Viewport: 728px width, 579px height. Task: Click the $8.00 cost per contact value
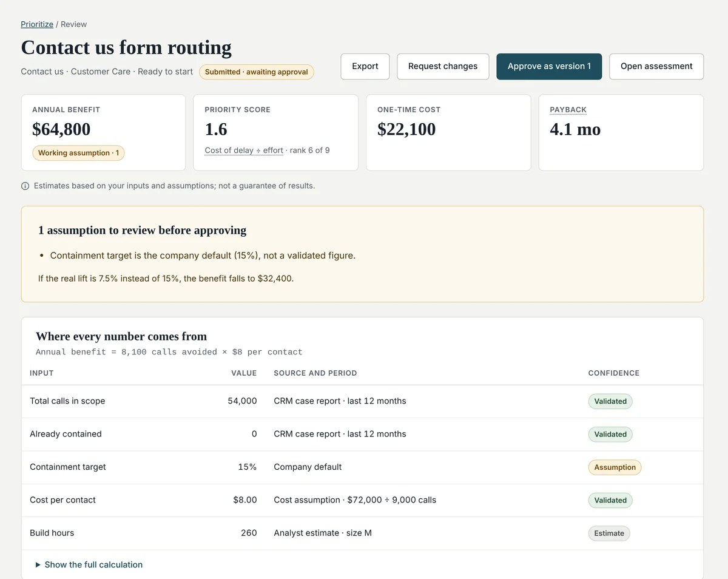point(245,500)
